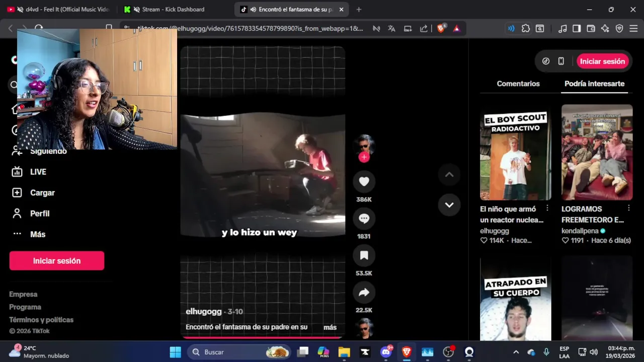Open the friends on red couch thumbnail
Image resolution: width=644 pixels, height=362 pixels.
597,152
